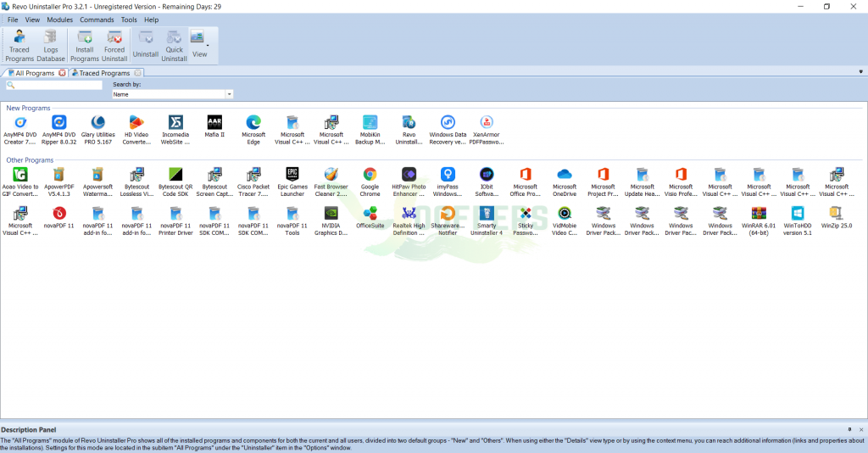Click the Install Programs toolbar button

[x=85, y=46]
